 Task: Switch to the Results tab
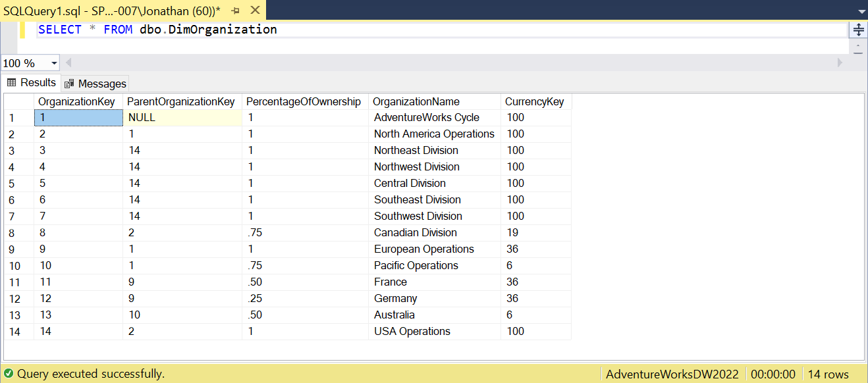[x=32, y=83]
